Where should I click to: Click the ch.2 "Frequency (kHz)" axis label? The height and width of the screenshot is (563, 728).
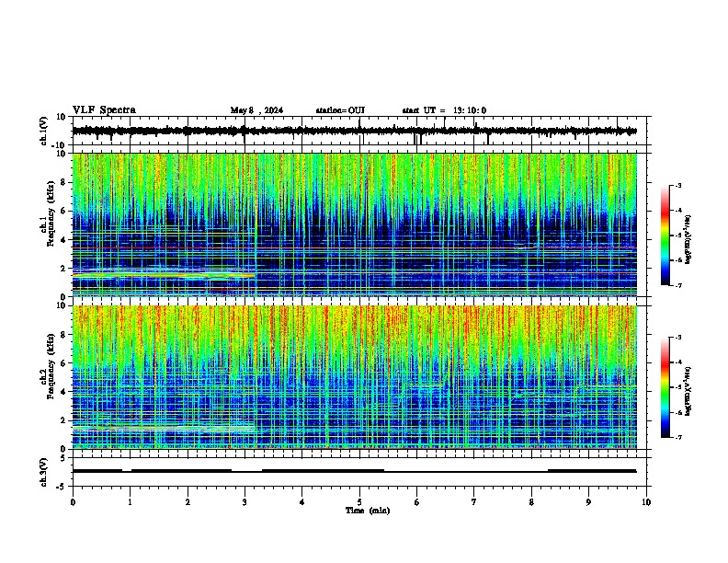tap(51, 366)
